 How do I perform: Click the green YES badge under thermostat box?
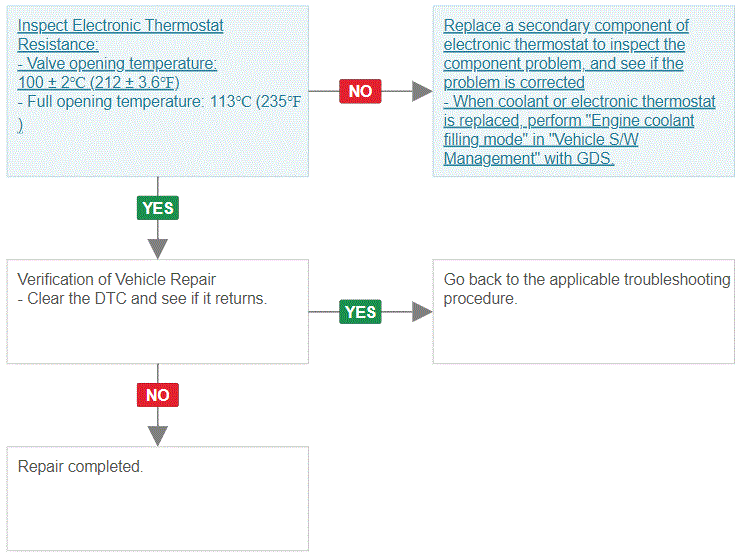(x=158, y=208)
